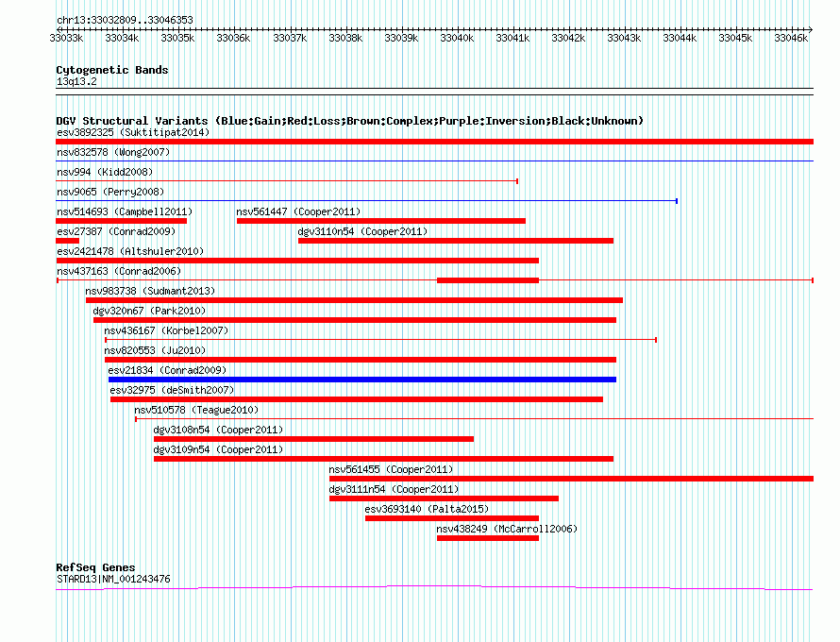Image resolution: width=840 pixels, height=642 pixels.
Task: Select esv2421478 (Altshuler2010) label
Action: (130, 251)
